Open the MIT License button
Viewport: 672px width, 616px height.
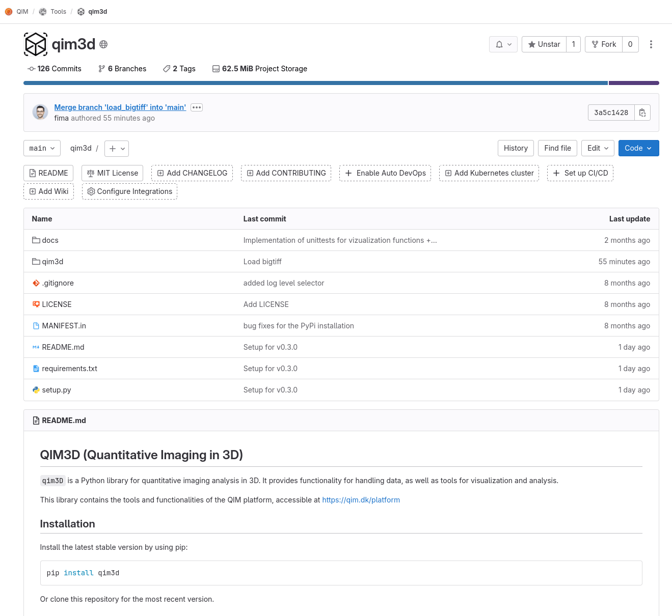(x=112, y=173)
